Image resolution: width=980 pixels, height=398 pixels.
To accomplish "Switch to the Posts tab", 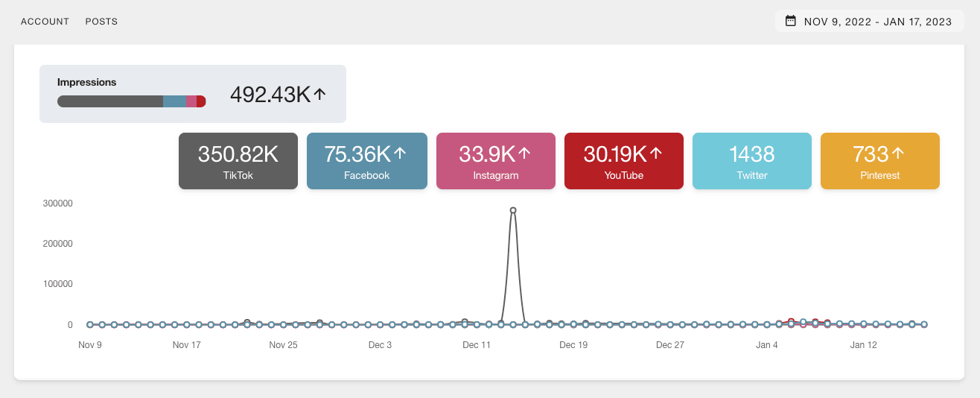I will click(x=101, y=22).
